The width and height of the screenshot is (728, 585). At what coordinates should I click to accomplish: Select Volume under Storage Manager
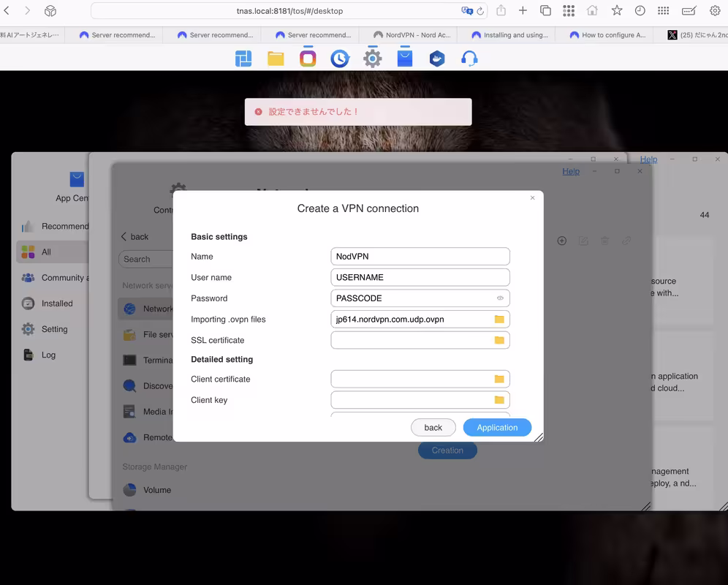click(147, 490)
